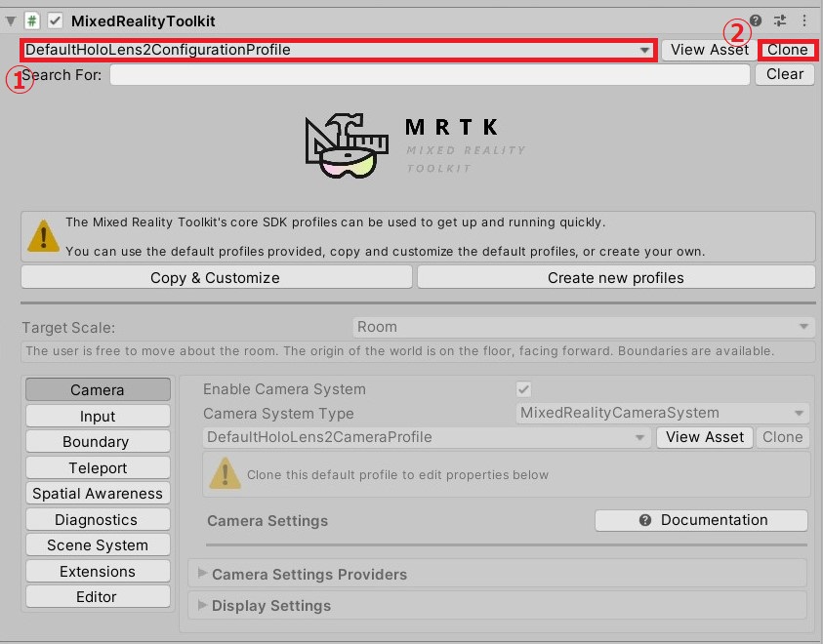Select the Editor tab
The image size is (823, 644).
pos(98,597)
